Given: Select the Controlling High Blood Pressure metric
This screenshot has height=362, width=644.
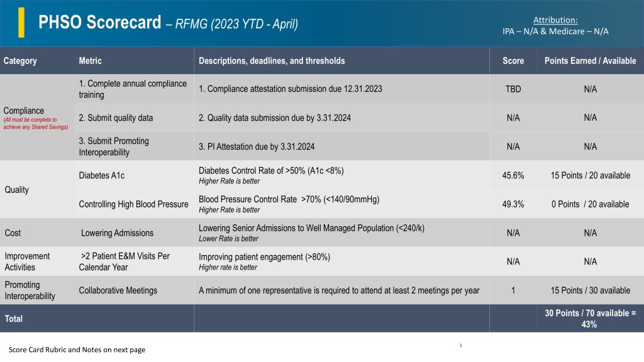Looking at the screenshot, I should click(133, 204).
